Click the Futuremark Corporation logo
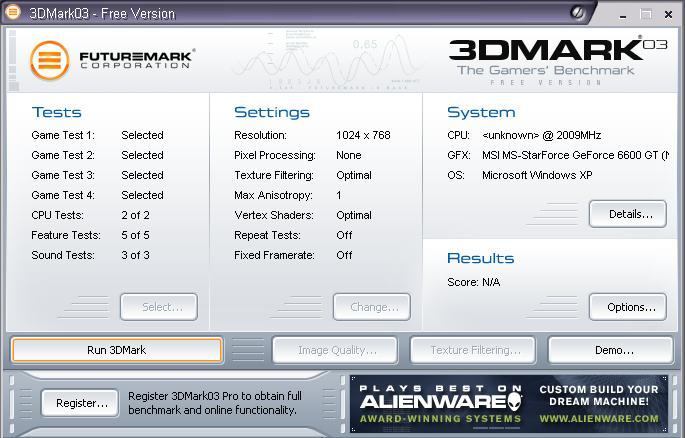Image resolution: width=685 pixels, height=438 pixels. click(x=112, y=60)
